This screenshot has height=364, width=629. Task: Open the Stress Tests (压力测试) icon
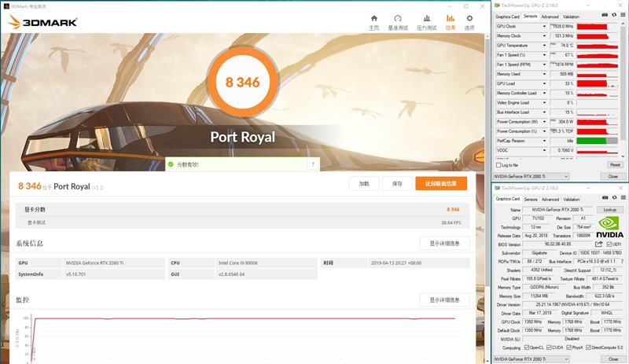(x=427, y=18)
